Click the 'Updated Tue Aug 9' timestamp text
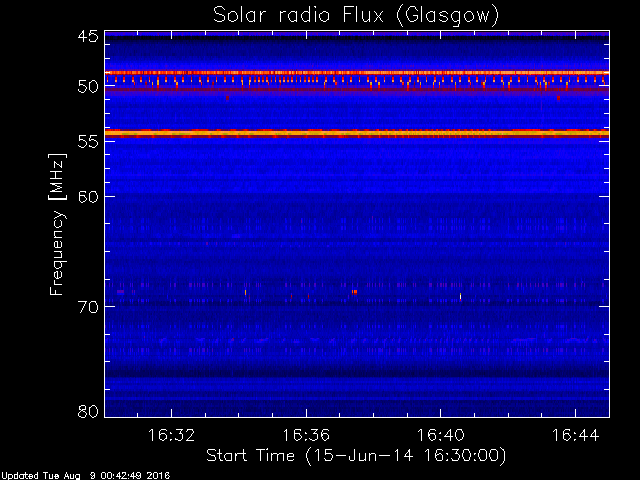This screenshot has height=480, width=640. (85, 476)
